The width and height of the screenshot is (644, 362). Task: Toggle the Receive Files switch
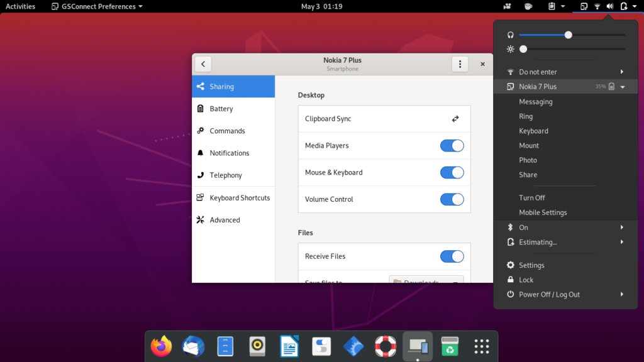pyautogui.click(x=452, y=256)
